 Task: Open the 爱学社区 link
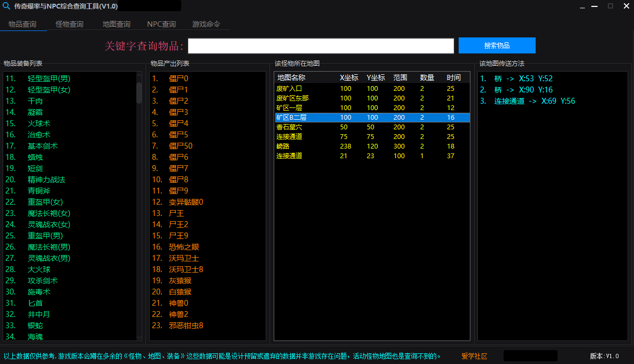pyautogui.click(x=474, y=356)
